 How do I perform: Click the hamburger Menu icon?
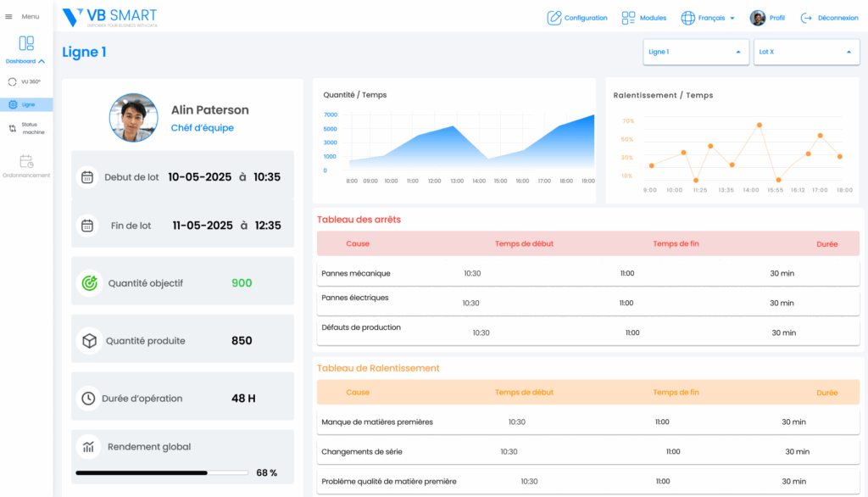pos(9,17)
